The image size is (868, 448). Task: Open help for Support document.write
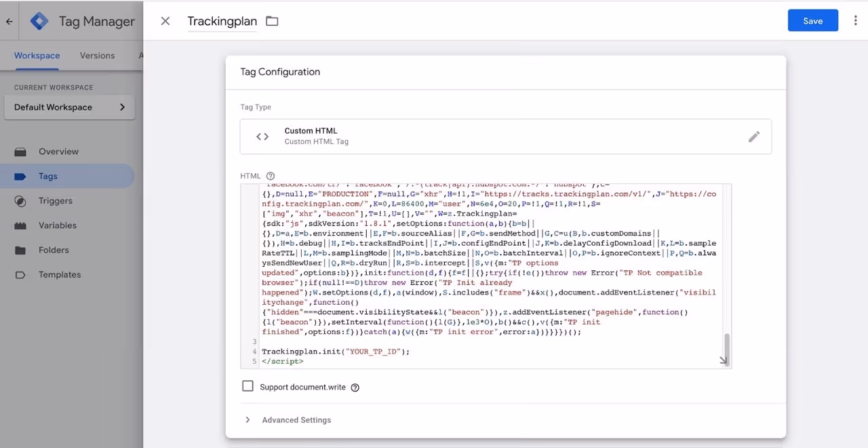pos(355,388)
